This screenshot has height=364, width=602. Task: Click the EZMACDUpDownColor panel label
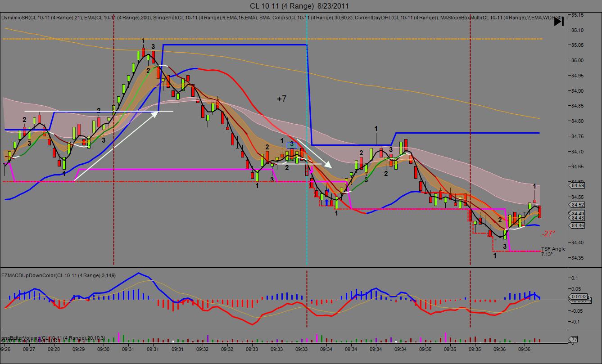point(59,275)
